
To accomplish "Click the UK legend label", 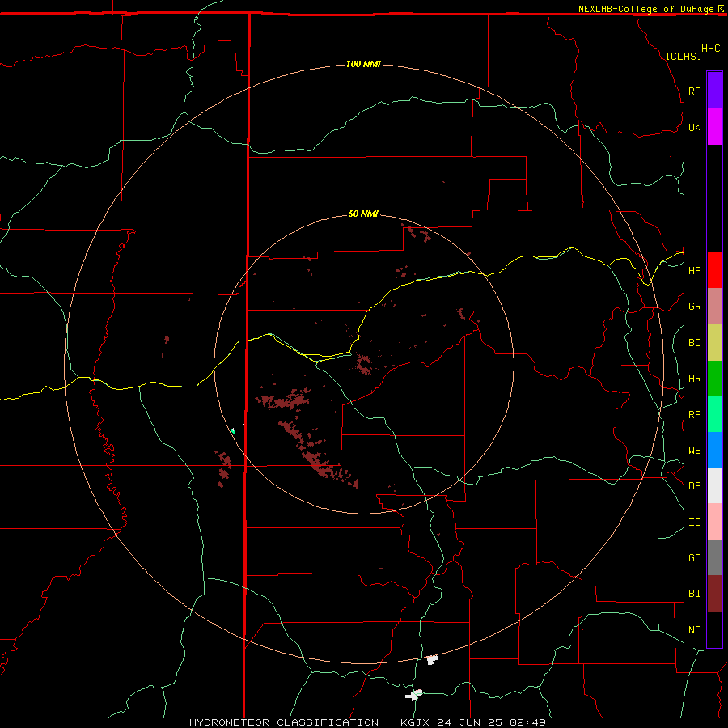I will pyautogui.click(x=694, y=127).
